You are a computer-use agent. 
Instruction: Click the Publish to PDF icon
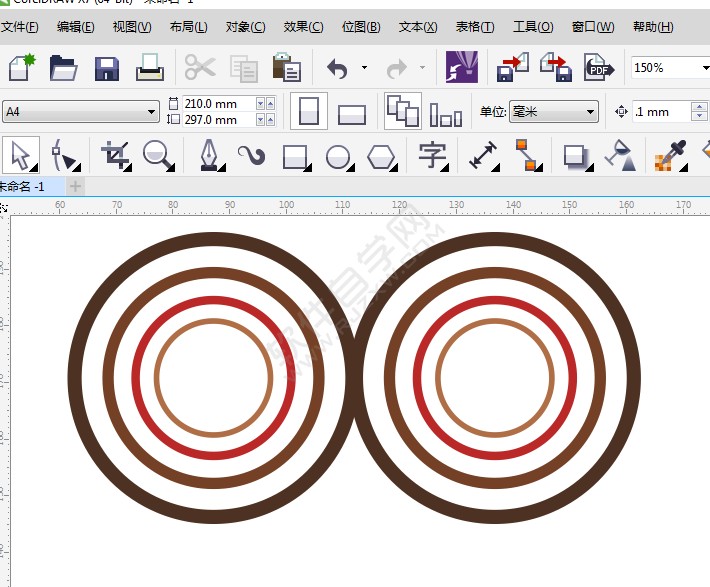tap(598, 68)
